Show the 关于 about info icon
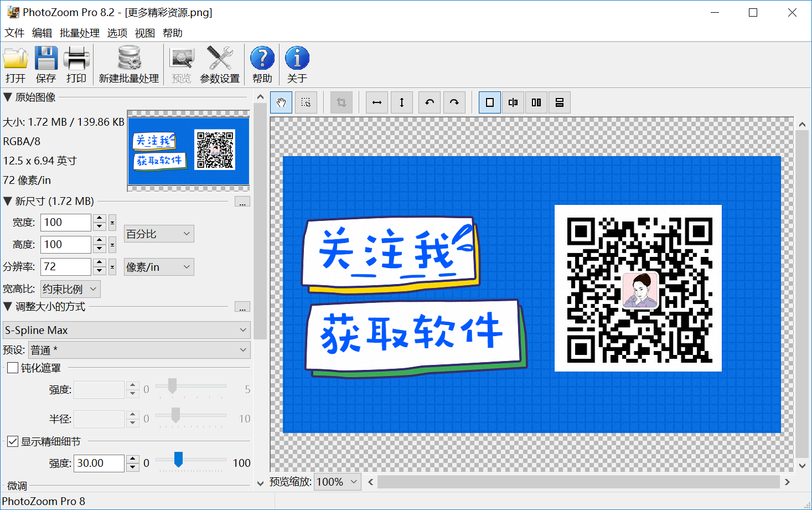Screen dimensions: 812x510 (297, 64)
